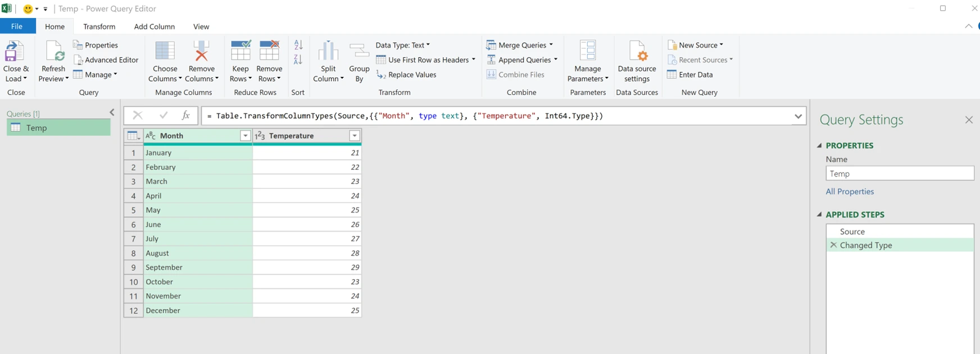Open the Temperature column filter dropdown
Viewport: 980px width, 354px height.
coord(355,135)
